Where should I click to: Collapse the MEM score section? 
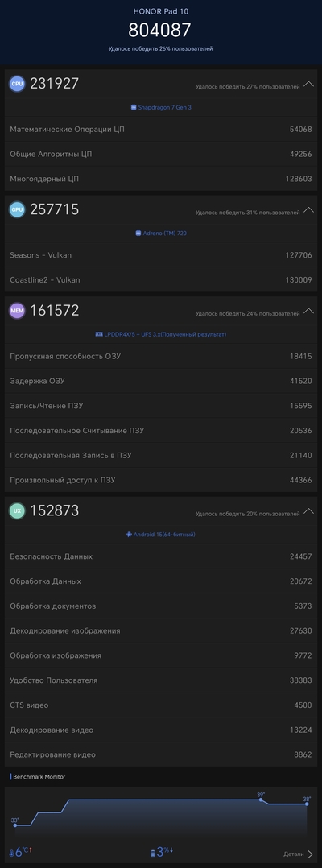click(309, 311)
